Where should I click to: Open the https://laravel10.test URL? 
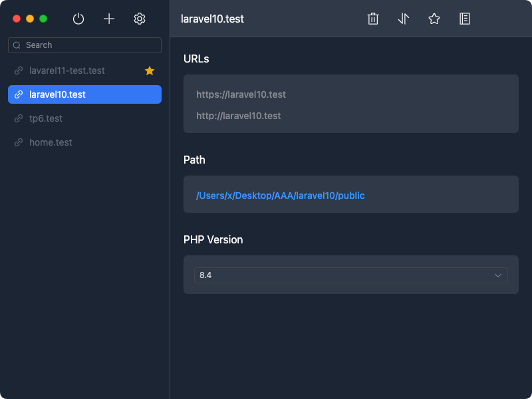click(241, 94)
